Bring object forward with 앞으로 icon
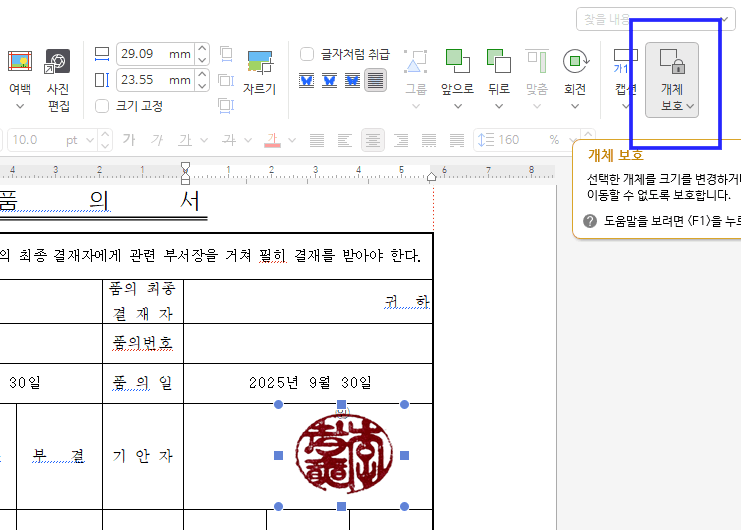The height and width of the screenshot is (530, 741). point(457,61)
